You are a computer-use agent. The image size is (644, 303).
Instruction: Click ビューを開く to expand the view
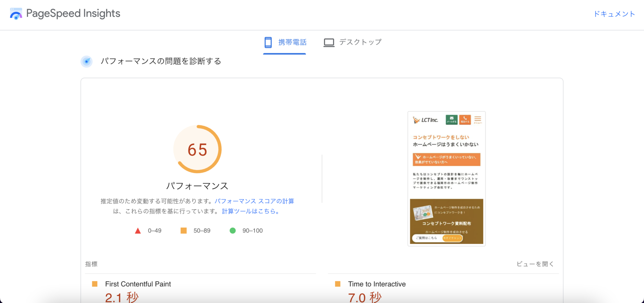click(x=535, y=264)
